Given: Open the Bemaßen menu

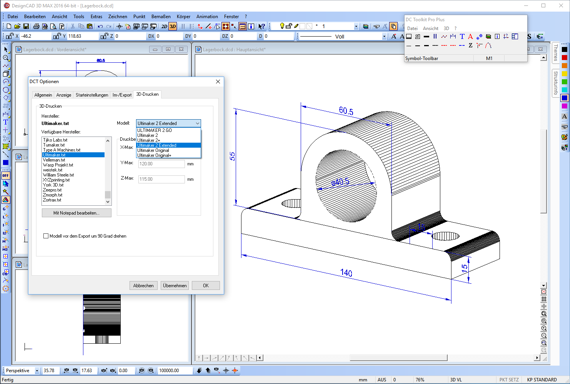Looking at the screenshot, I should coord(161,16).
